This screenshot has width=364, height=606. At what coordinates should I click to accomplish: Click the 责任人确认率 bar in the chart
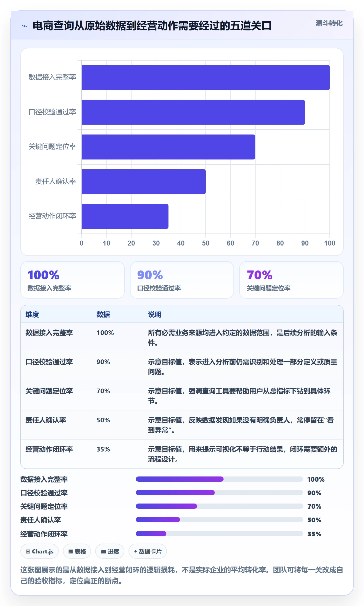(144, 182)
